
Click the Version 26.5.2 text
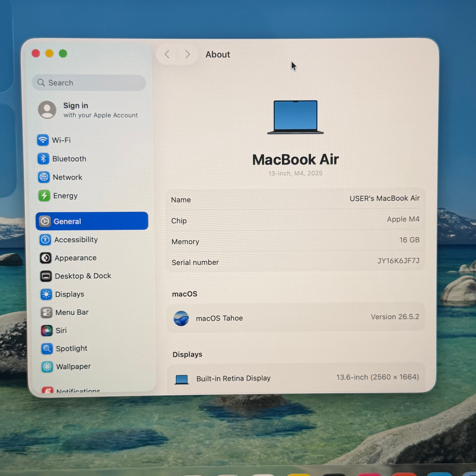395,317
